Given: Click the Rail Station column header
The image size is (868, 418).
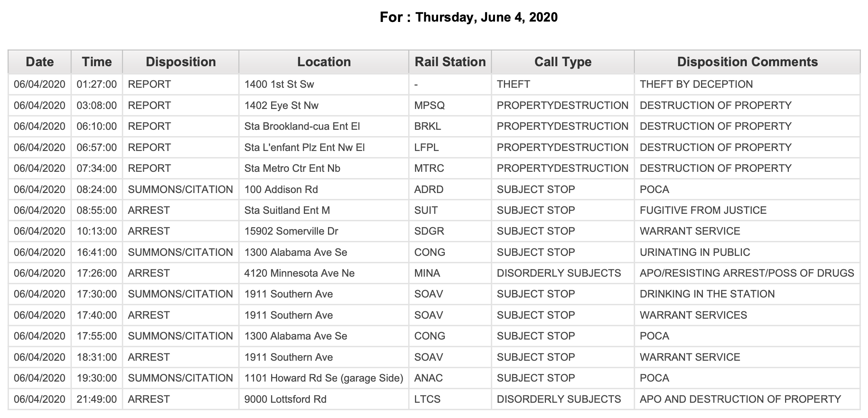Looking at the screenshot, I should [x=450, y=62].
